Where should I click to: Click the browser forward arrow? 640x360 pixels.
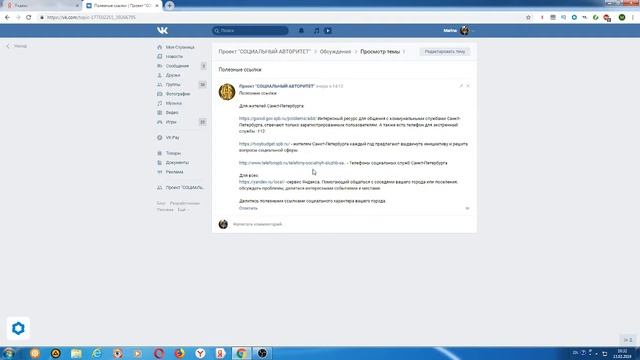point(18,18)
